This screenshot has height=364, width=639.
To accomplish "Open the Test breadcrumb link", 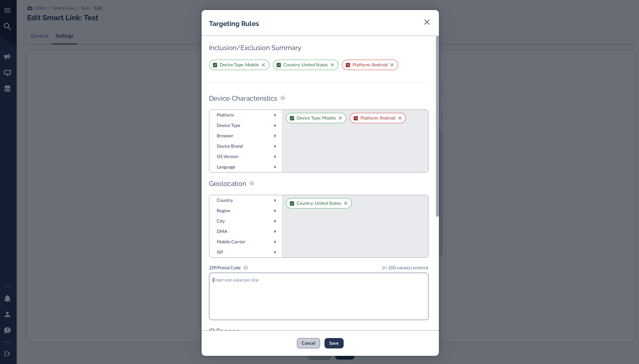I will tap(85, 8).
